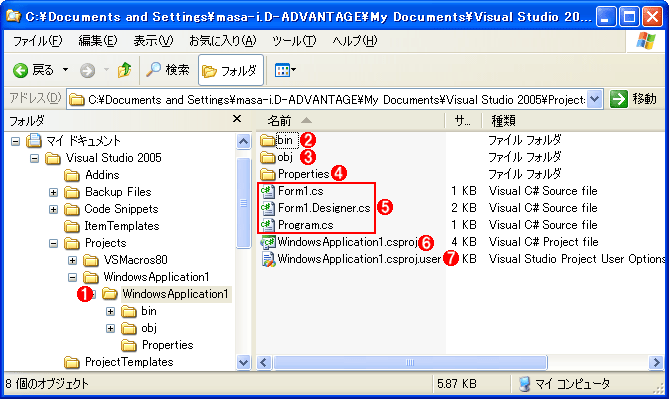Select the obj folder icon in file list
The height and width of the screenshot is (399, 669).
point(268,157)
